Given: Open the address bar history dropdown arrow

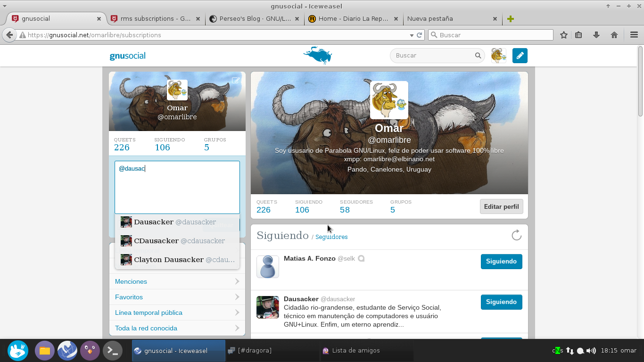Looking at the screenshot, I should point(412,35).
